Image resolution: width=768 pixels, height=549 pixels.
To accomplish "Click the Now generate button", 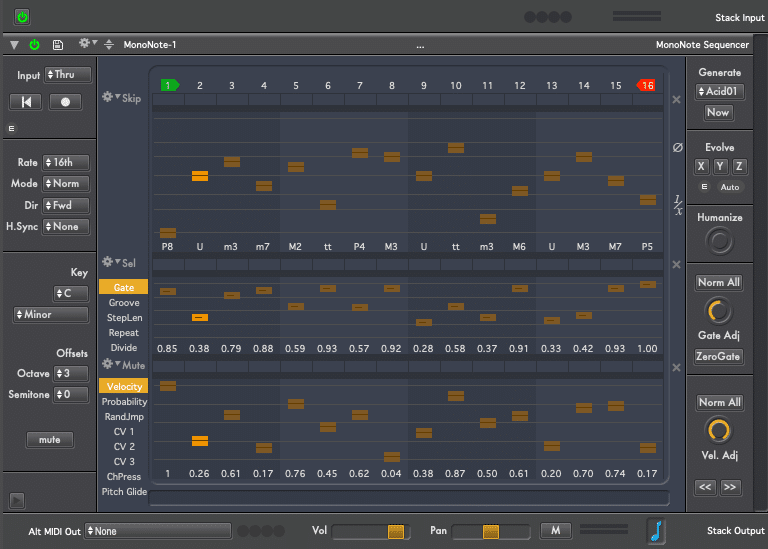I will point(718,113).
